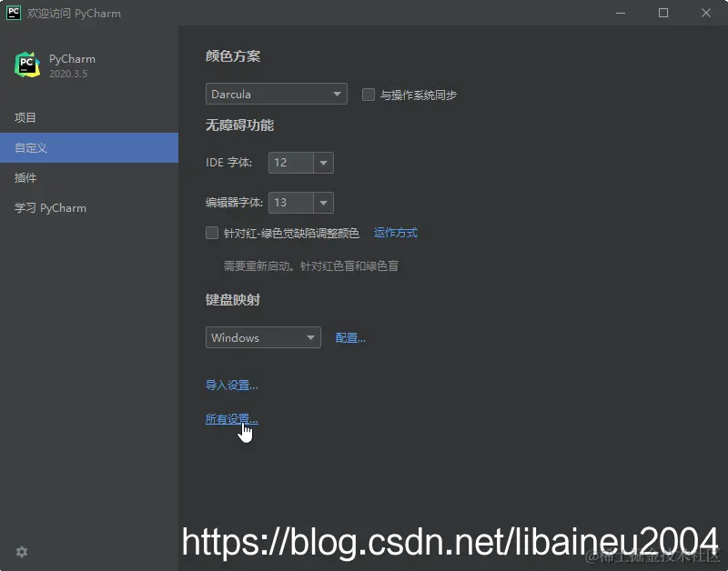Click the 颜色方案 section heading
The image size is (728, 571).
tap(233, 56)
